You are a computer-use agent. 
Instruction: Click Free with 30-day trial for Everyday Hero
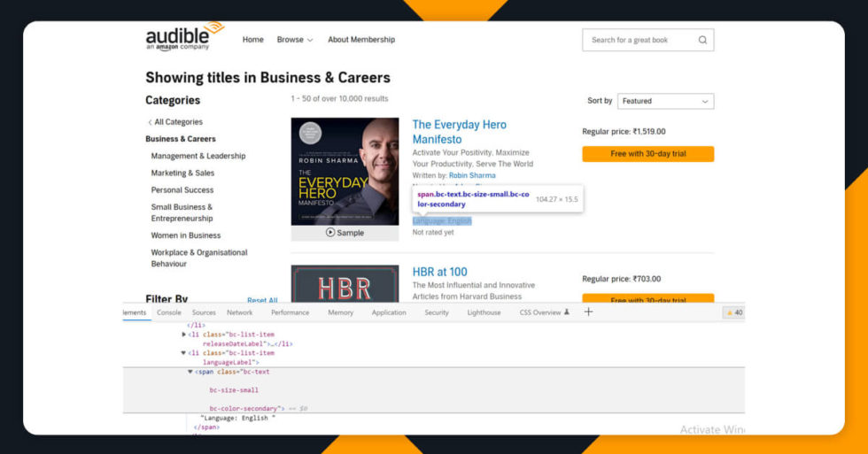[x=648, y=154]
